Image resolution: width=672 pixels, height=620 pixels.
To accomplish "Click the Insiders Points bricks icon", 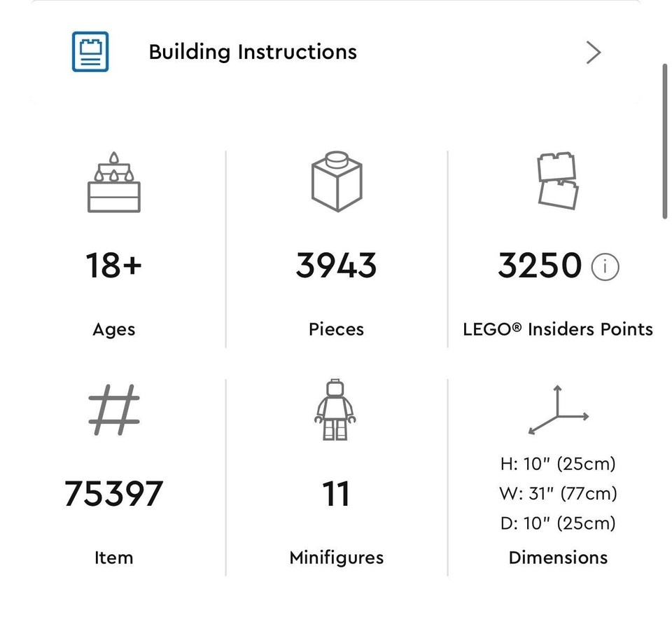I will tap(558, 181).
